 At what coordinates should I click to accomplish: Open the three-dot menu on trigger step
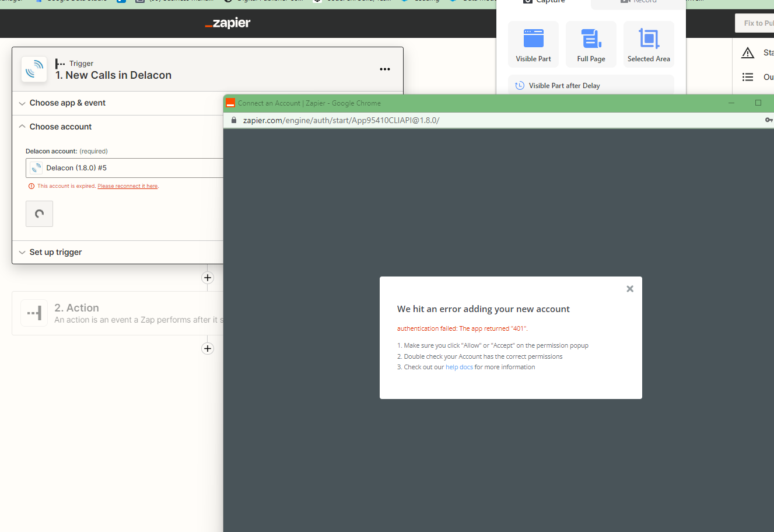pos(385,69)
